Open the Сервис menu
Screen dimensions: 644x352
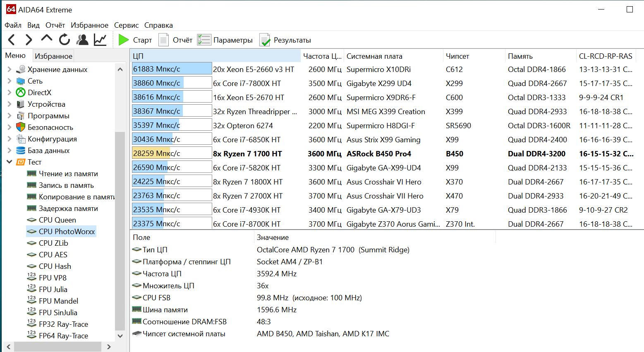(127, 25)
